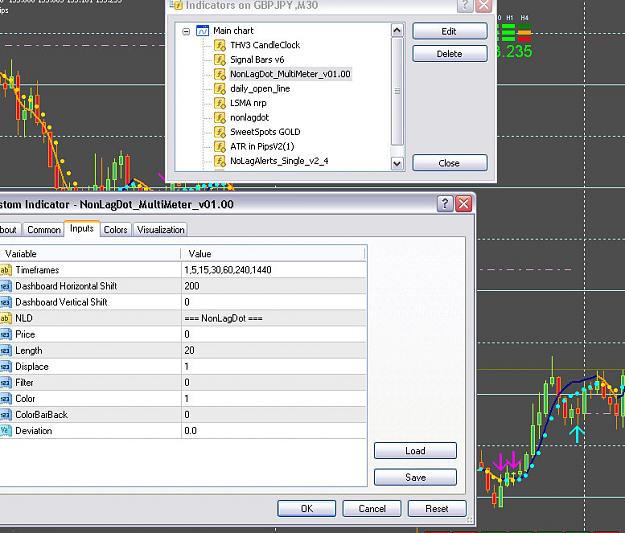
Task: Click the LSMA nrp indicator icon
Action: (220, 103)
